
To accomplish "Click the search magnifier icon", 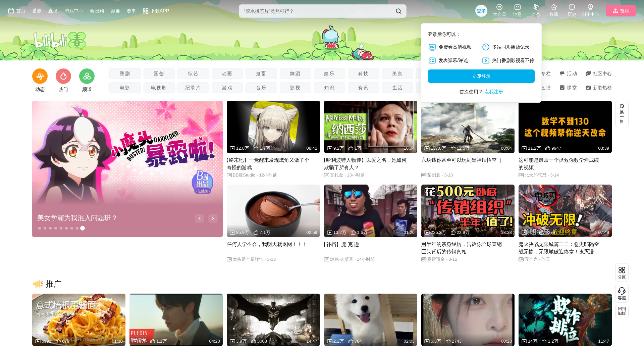I will coord(398,11).
